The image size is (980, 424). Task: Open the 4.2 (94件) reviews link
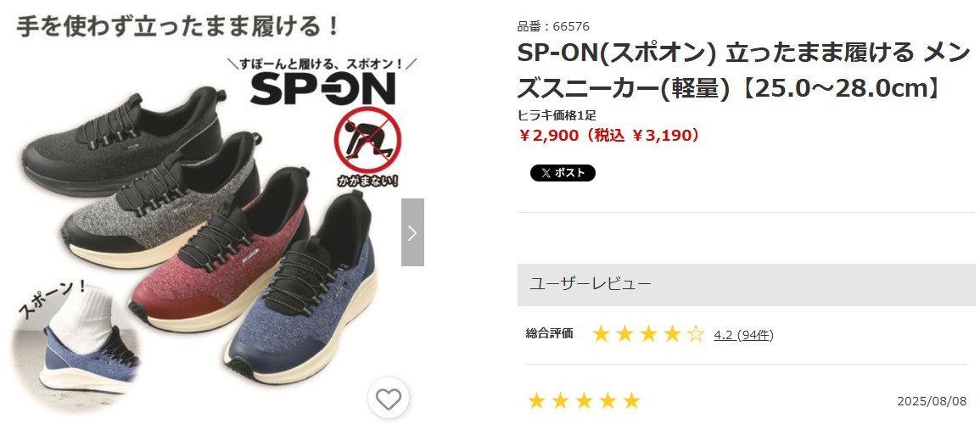tap(744, 335)
